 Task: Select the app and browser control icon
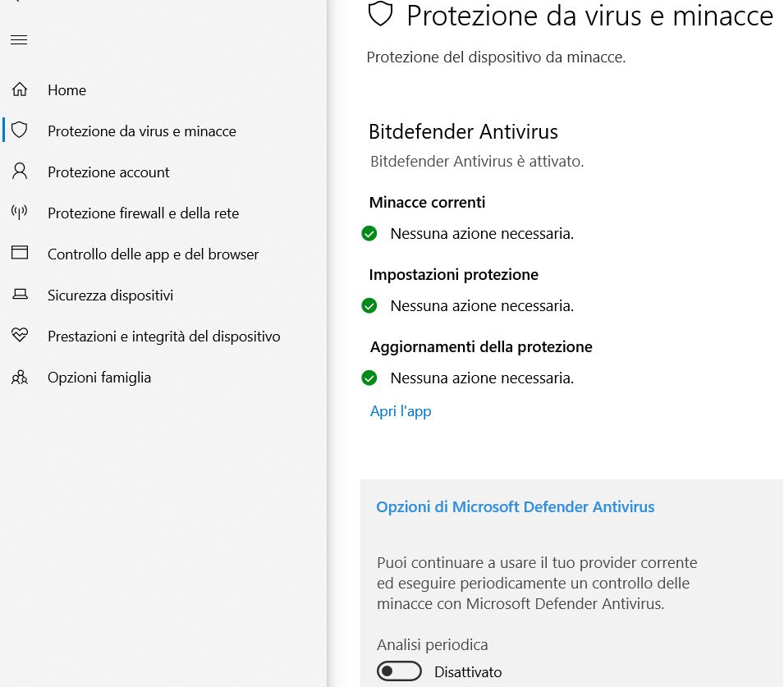(20, 254)
